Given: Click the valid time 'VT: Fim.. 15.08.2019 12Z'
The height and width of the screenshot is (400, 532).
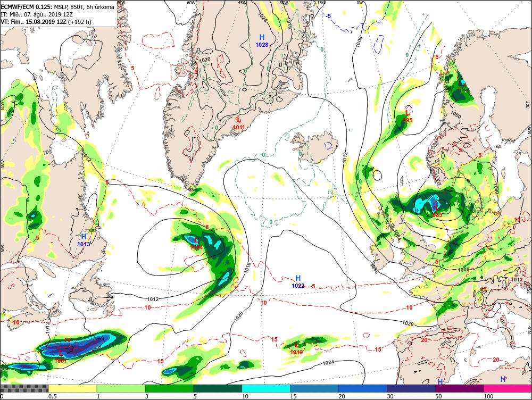Looking at the screenshot, I should [34, 22].
